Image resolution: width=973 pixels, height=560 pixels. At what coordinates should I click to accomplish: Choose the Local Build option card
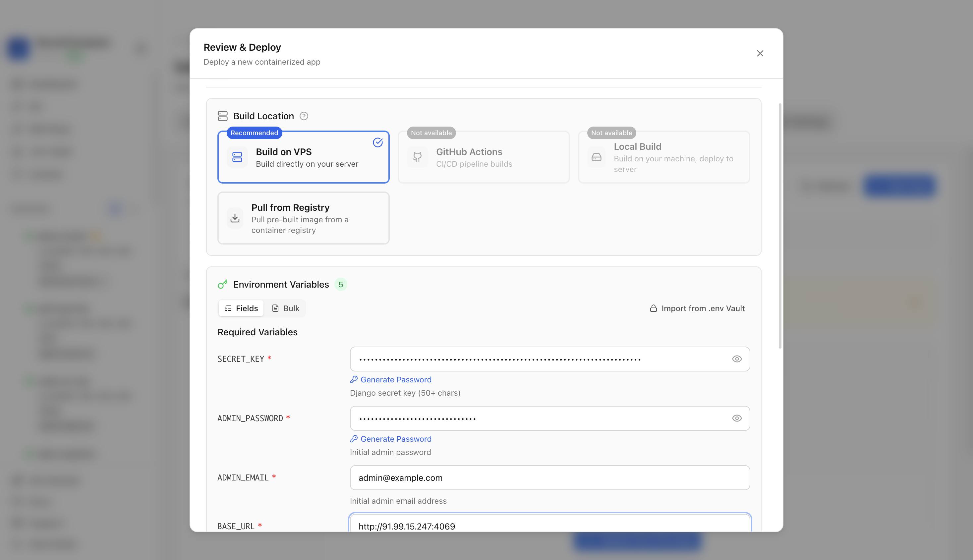click(664, 157)
